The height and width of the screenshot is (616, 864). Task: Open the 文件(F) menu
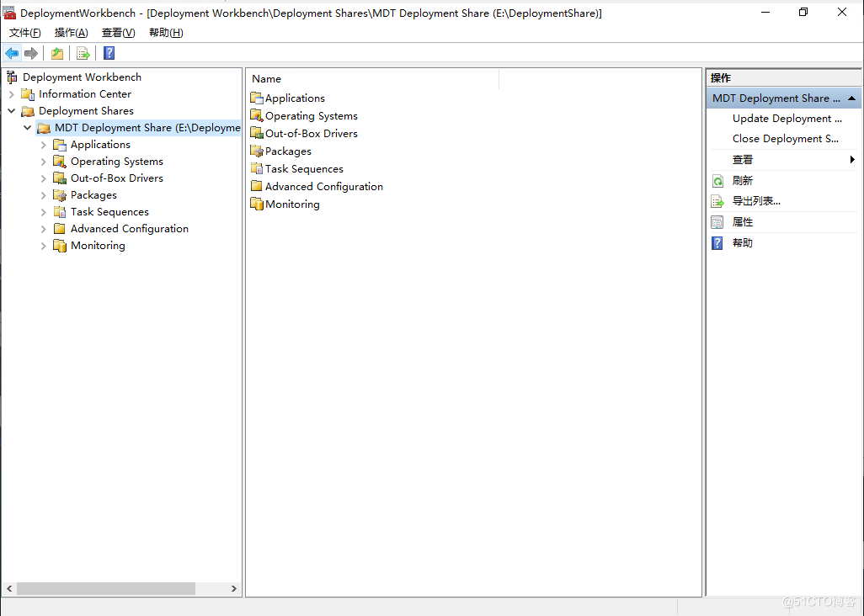click(24, 33)
